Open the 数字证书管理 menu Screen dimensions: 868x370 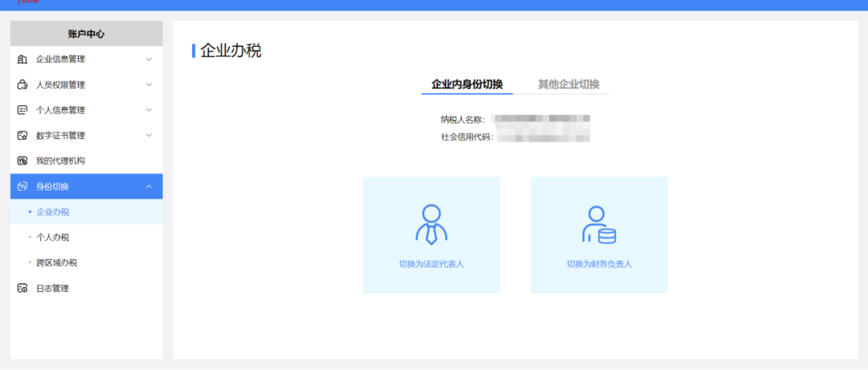click(86, 136)
